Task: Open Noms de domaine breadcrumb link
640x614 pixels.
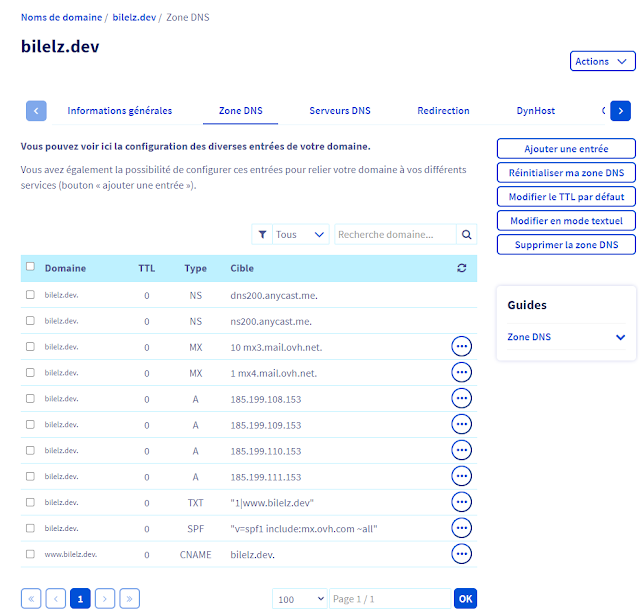Action: click(62, 18)
